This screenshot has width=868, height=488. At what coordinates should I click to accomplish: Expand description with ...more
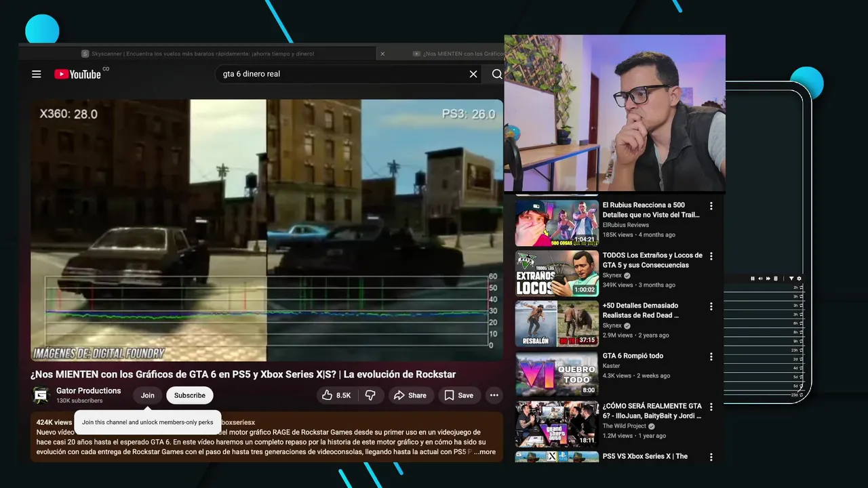pos(485,452)
